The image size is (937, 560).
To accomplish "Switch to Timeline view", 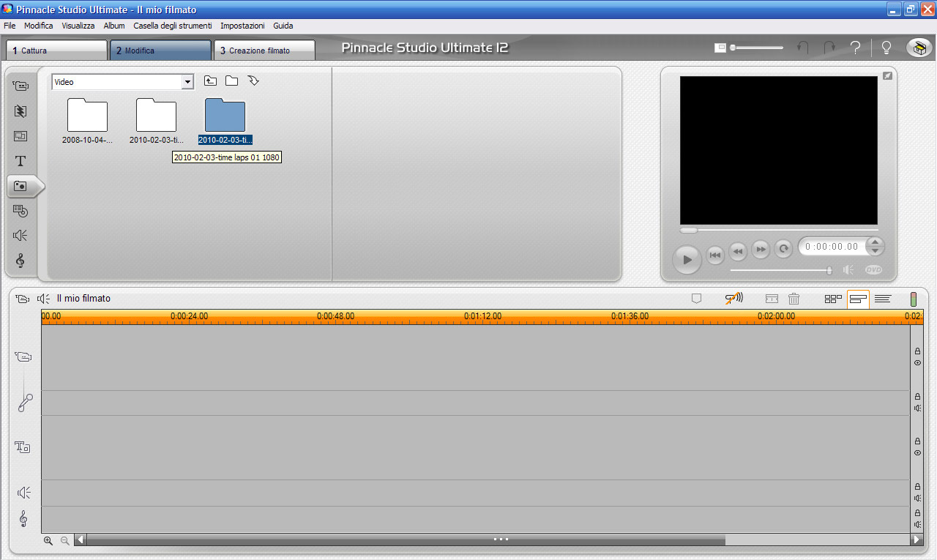I will (858, 299).
